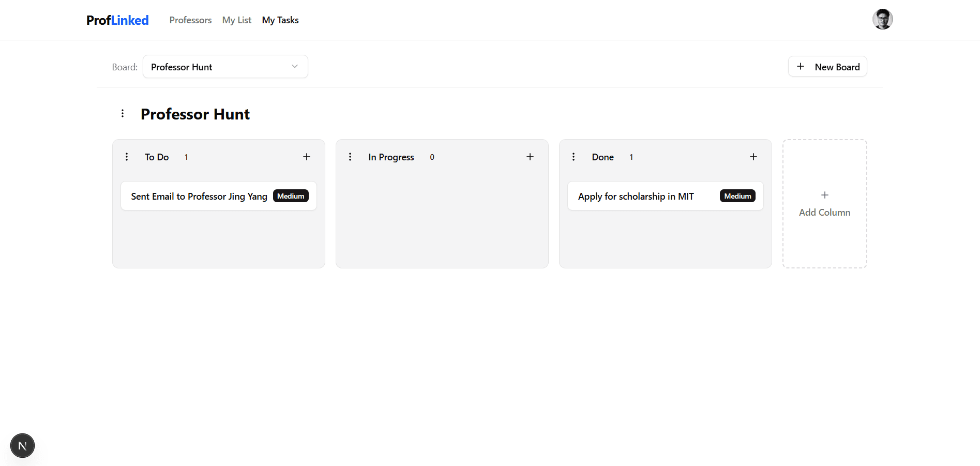
Task: Click the Next.js dev tools badge
Action: [x=22, y=445]
